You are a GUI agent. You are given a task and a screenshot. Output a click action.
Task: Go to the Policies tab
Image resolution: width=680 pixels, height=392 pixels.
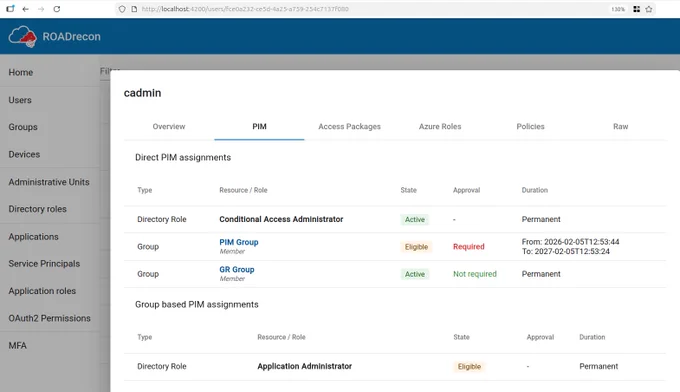530,127
